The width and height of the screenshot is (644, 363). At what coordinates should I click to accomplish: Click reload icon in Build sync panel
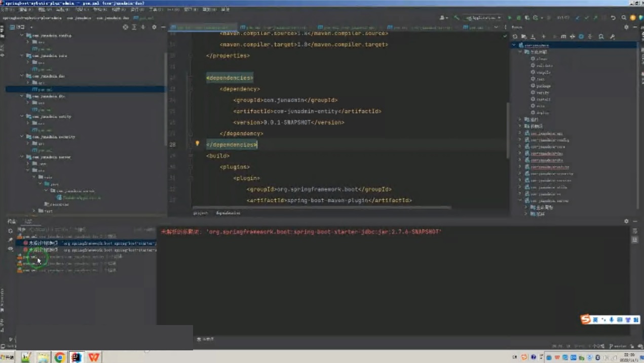tap(10, 231)
